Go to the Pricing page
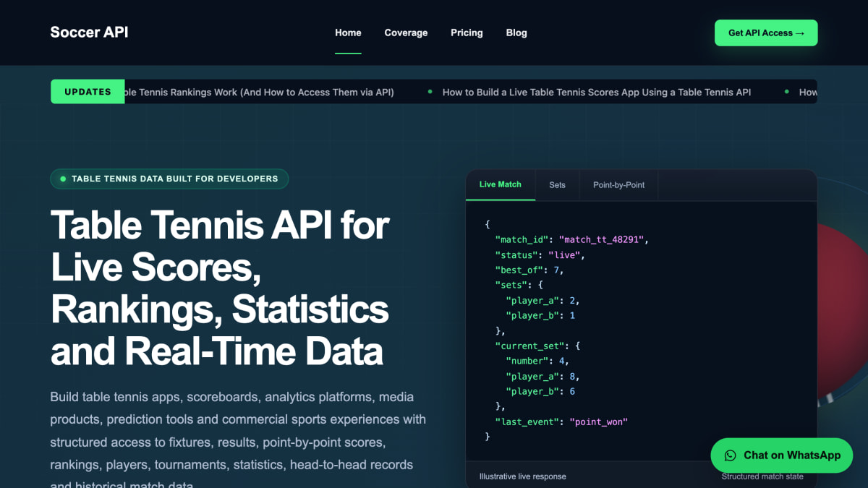 pyautogui.click(x=467, y=33)
